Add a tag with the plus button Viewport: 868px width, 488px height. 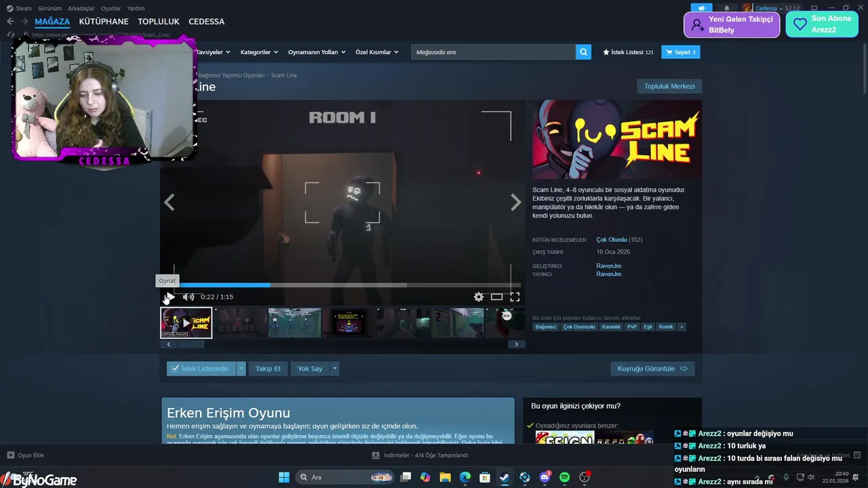coord(682,327)
